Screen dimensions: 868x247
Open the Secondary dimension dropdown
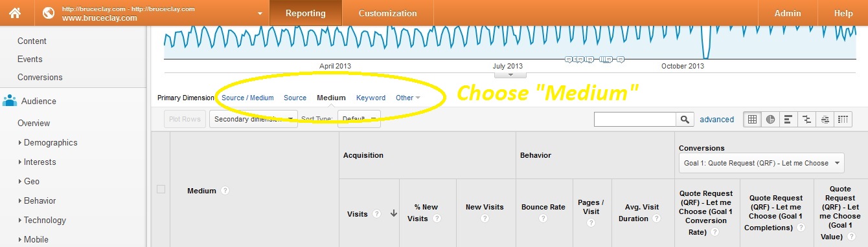253,119
